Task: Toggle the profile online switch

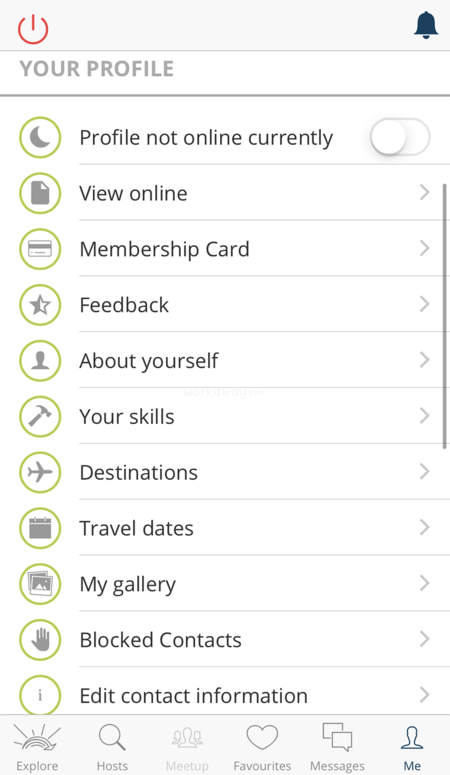Action: (x=400, y=136)
